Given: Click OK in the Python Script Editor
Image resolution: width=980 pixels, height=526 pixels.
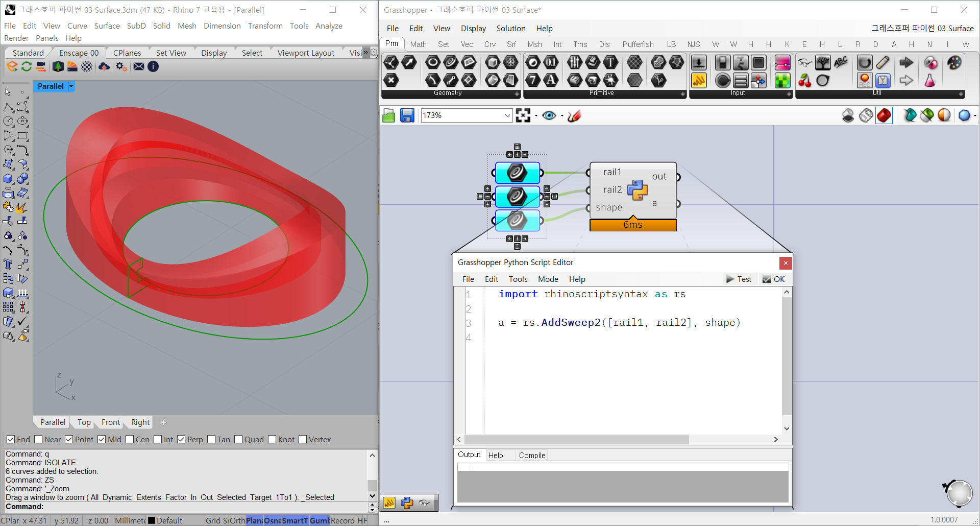Looking at the screenshot, I should point(773,279).
